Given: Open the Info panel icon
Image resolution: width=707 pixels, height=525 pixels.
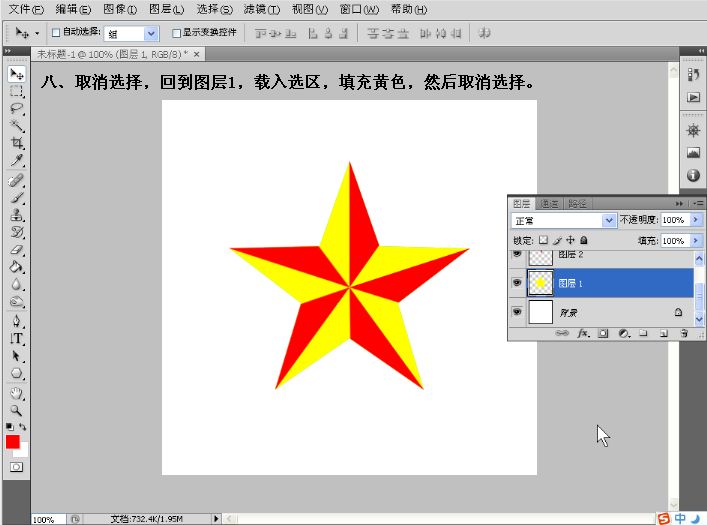Looking at the screenshot, I should coord(693,175).
